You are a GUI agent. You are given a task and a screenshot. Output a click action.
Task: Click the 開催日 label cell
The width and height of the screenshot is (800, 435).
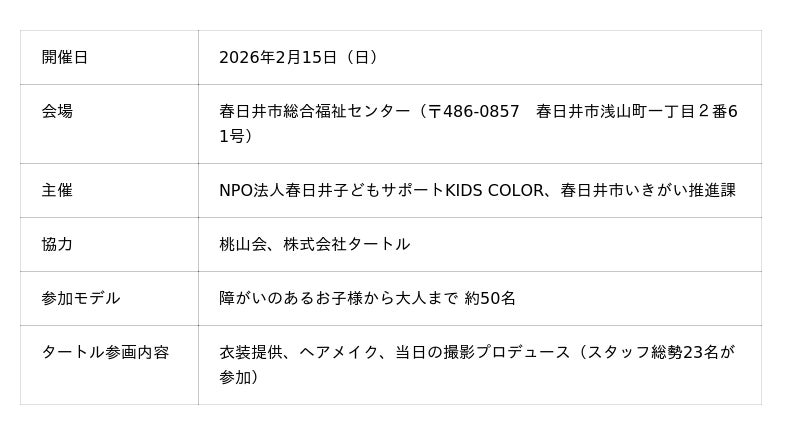tap(65, 58)
